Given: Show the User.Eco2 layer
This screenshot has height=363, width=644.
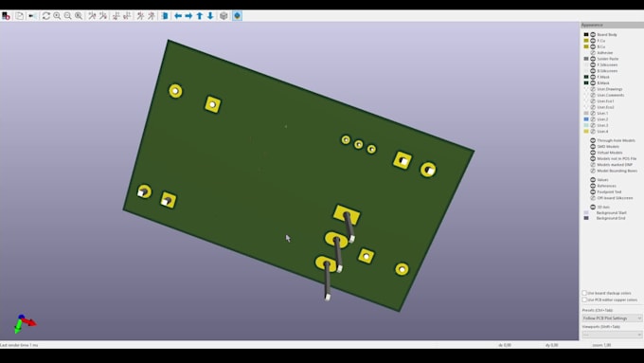Looking at the screenshot, I should [593, 107].
